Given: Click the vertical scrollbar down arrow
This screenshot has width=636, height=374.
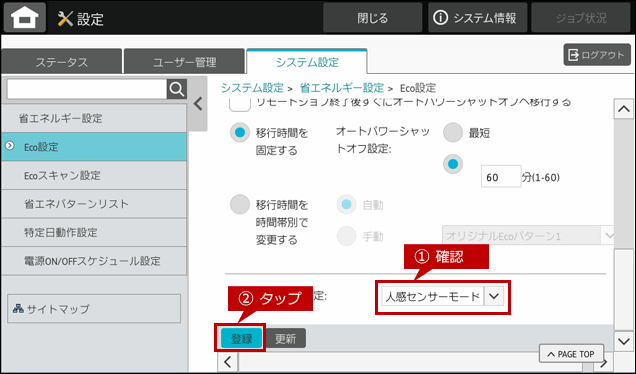Looking at the screenshot, I should (x=623, y=341).
